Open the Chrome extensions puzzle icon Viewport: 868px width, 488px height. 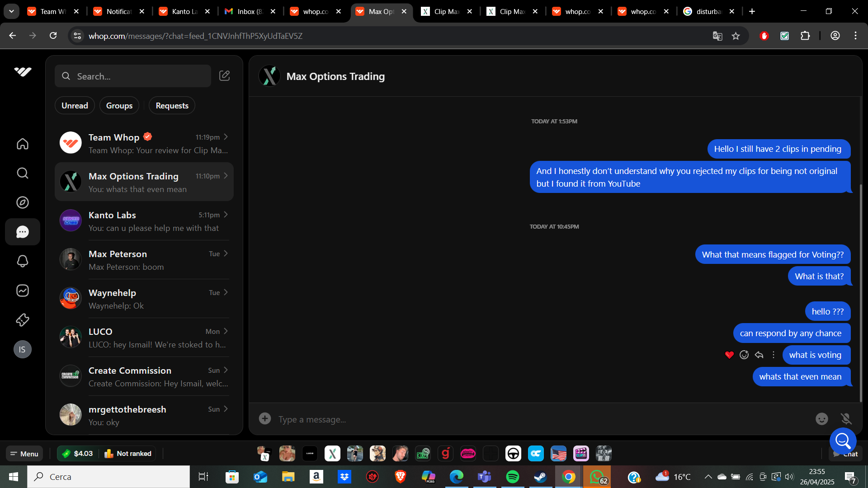point(805,36)
